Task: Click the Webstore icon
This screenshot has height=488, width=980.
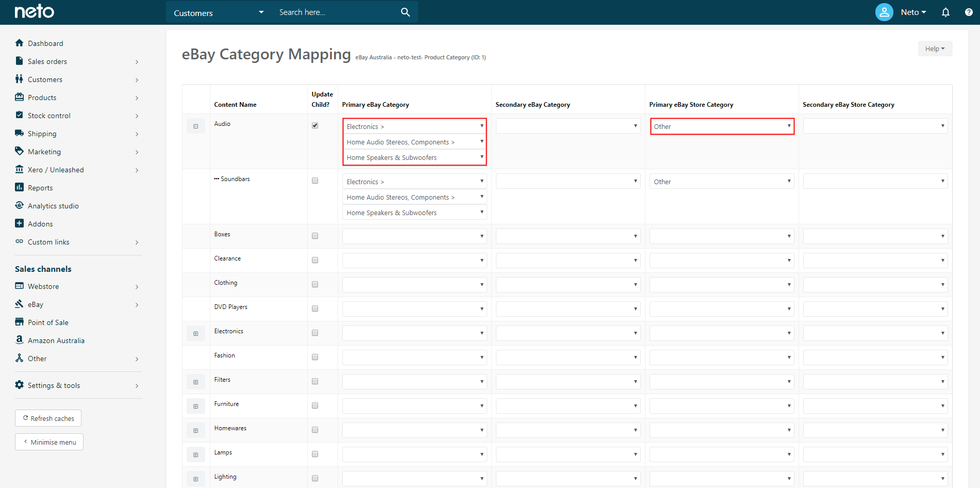Action: 20,286
